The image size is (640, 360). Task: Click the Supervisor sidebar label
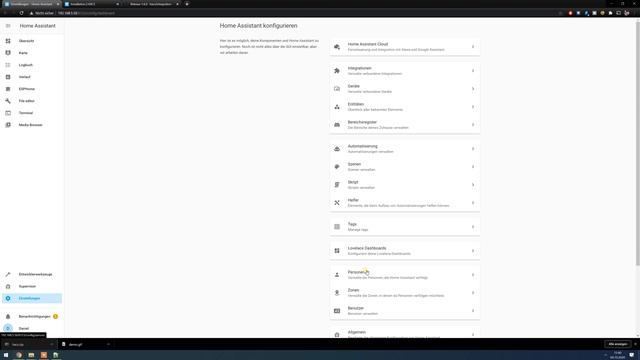27,287
